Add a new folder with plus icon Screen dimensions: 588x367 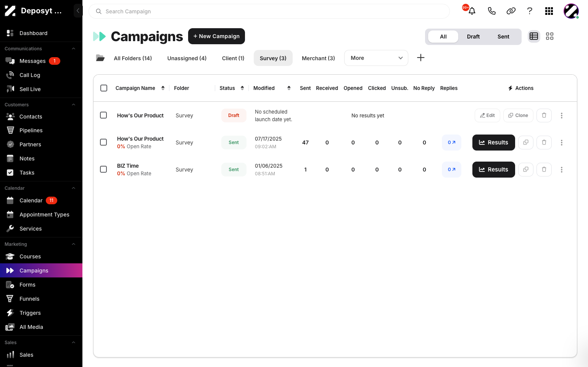[420, 58]
